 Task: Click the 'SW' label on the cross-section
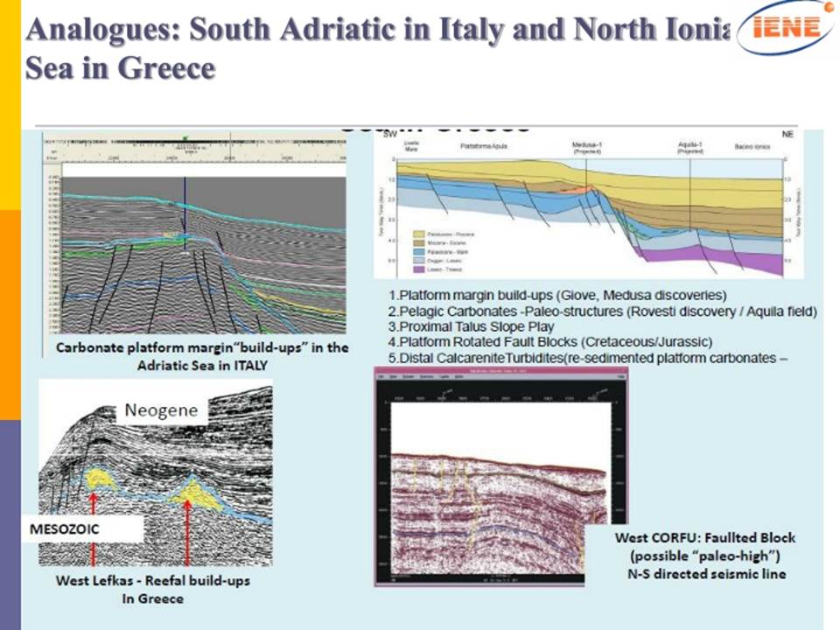[x=390, y=135]
